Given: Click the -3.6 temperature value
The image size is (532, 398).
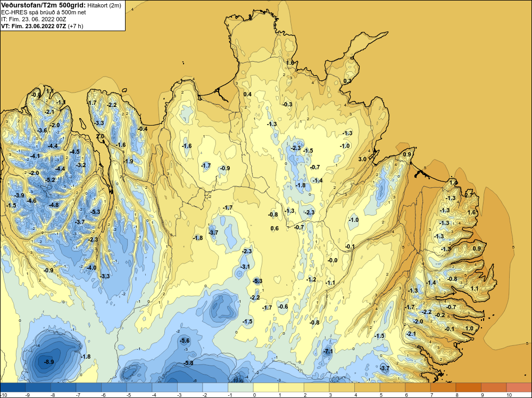Looking at the screenshot, I should pyautogui.click(x=42, y=131).
